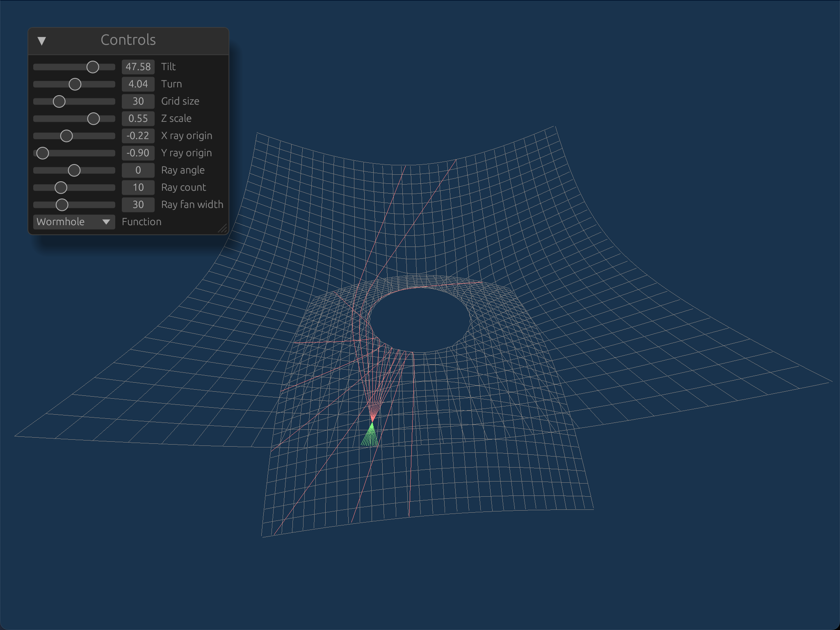840x630 pixels.
Task: Collapse the Controls panel triangle
Action: coord(41,41)
